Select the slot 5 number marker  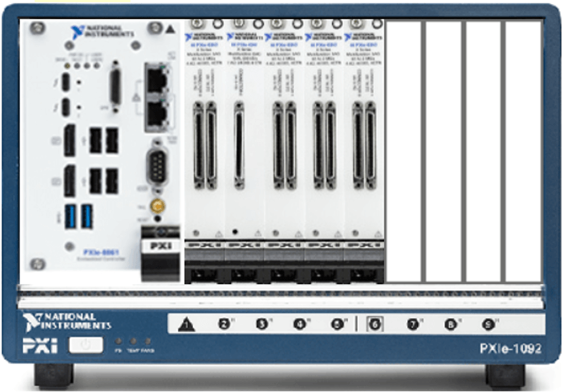coord(338,324)
